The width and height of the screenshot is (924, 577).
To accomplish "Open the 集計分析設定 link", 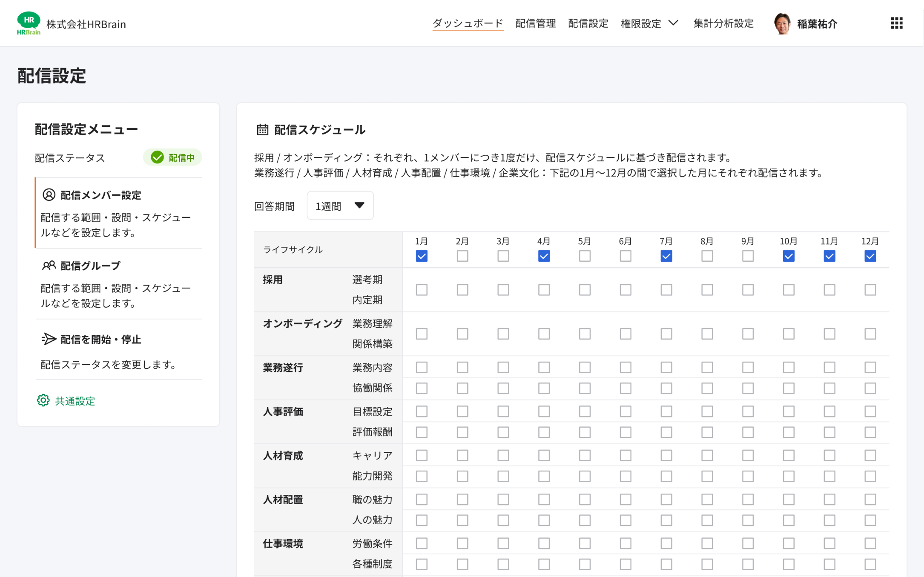I will click(x=723, y=23).
